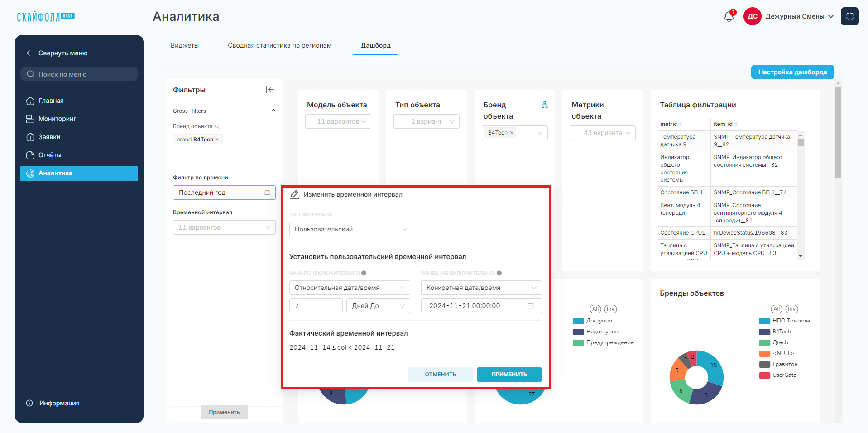The image size is (868, 433).
Task: Click the Бренд объекта cross-filter hierarchy icon
Action: [544, 105]
